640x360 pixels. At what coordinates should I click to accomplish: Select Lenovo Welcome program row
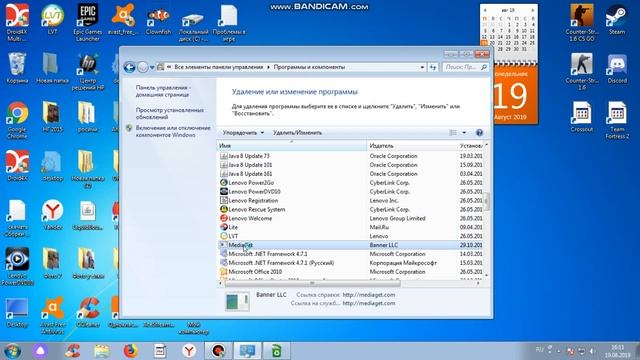351,218
